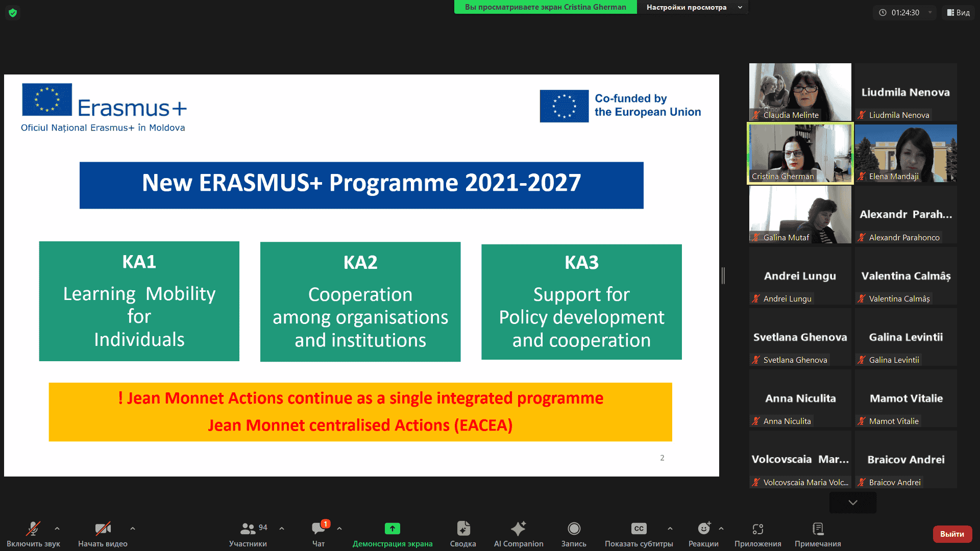Image resolution: width=980 pixels, height=551 pixels.
Task: Open the Apps (Приложения) icon
Action: click(x=757, y=529)
